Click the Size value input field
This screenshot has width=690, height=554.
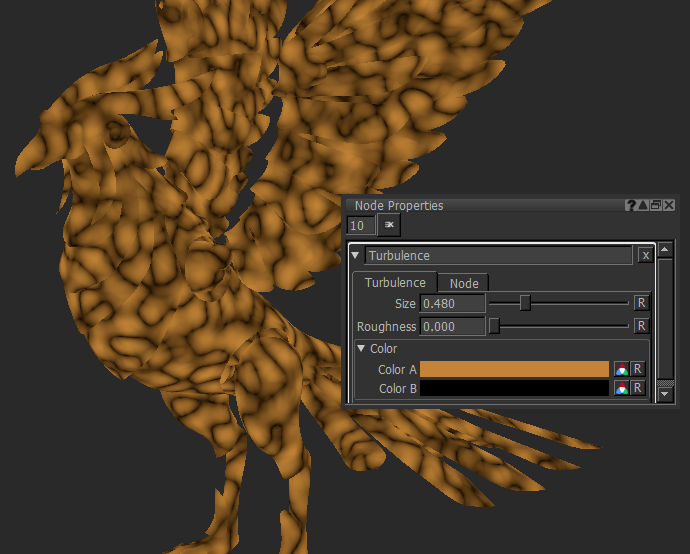[x=452, y=302]
